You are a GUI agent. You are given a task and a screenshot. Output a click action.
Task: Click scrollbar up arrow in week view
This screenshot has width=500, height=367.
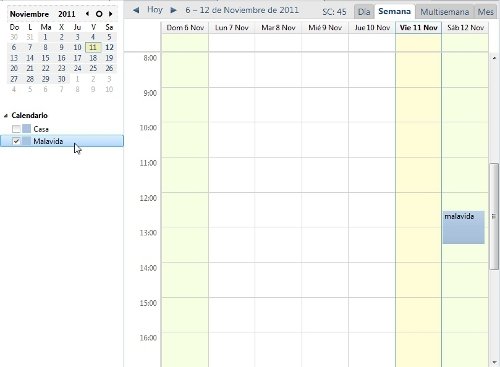[494, 58]
